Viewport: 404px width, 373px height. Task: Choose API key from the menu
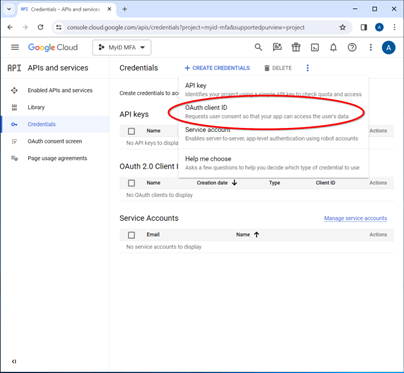point(273,90)
